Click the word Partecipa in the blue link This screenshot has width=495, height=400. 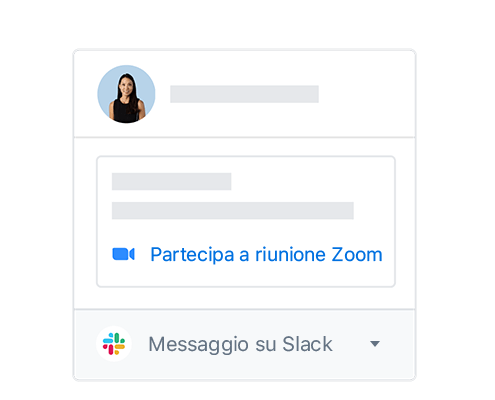pyautogui.click(x=192, y=255)
